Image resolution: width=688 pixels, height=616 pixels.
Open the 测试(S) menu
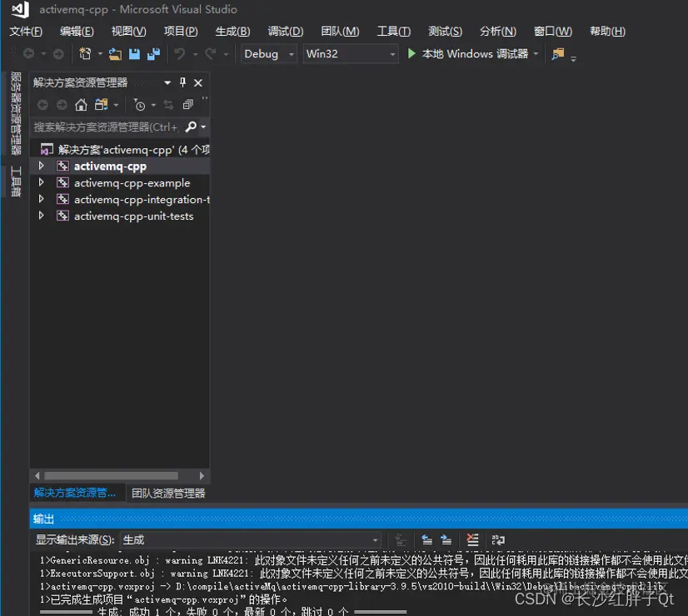pyautogui.click(x=446, y=31)
